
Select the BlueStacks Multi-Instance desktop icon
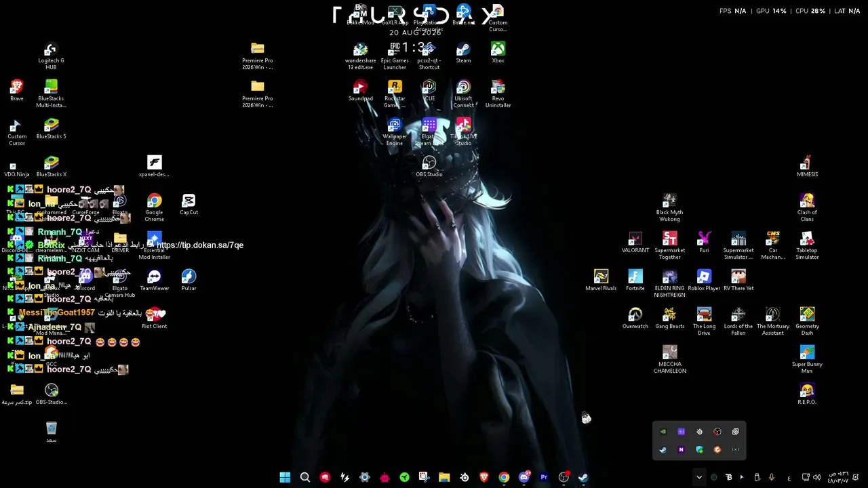(51, 94)
